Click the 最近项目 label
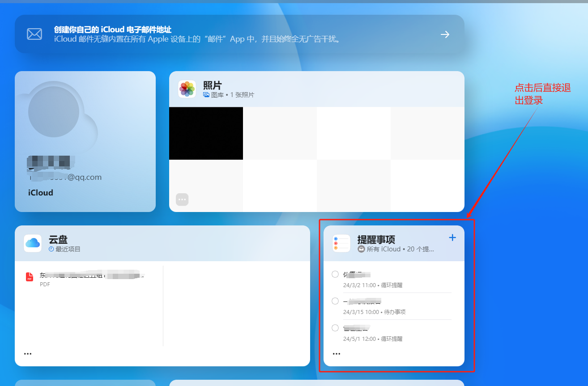The height and width of the screenshot is (386, 588). (x=68, y=249)
